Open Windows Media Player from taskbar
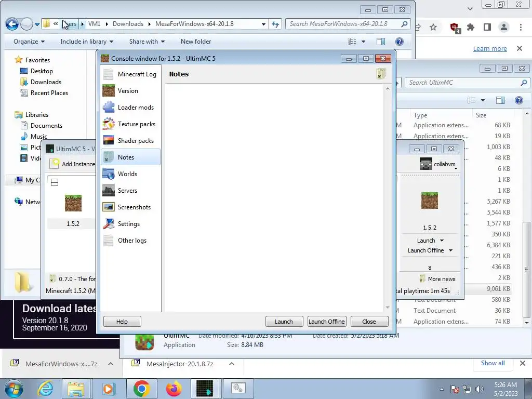 108,389
